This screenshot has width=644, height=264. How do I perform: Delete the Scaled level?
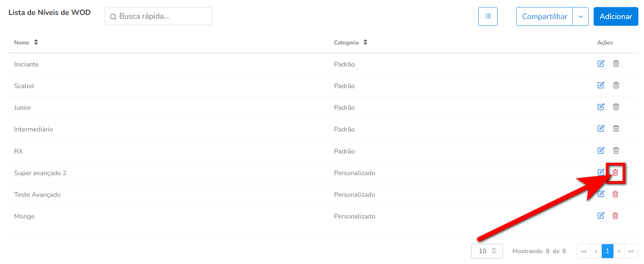click(616, 85)
